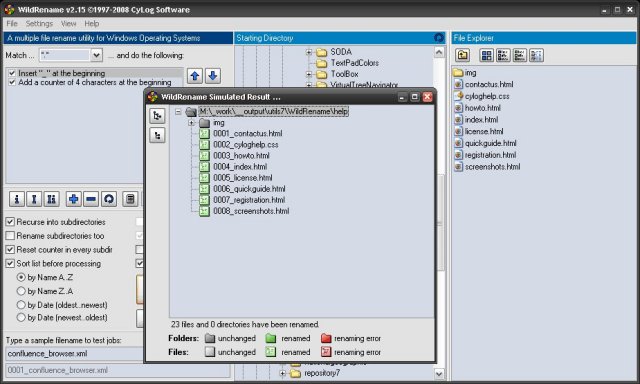
Task: Move the selected job up with the blue arrow
Action: click(195, 76)
